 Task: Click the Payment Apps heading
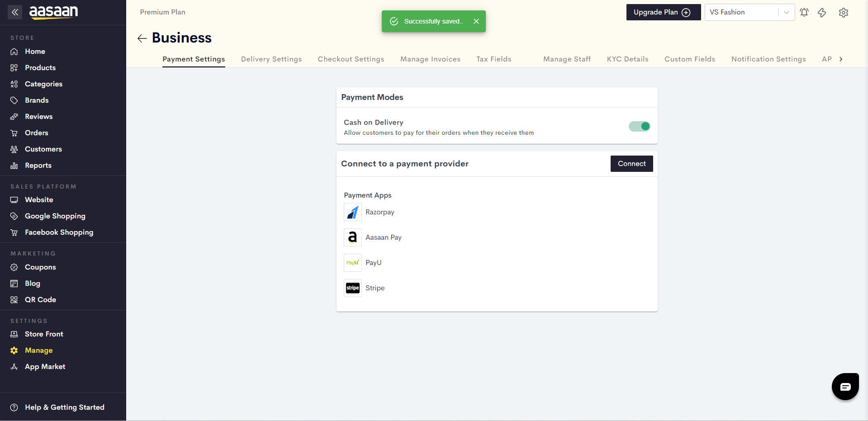pos(368,195)
